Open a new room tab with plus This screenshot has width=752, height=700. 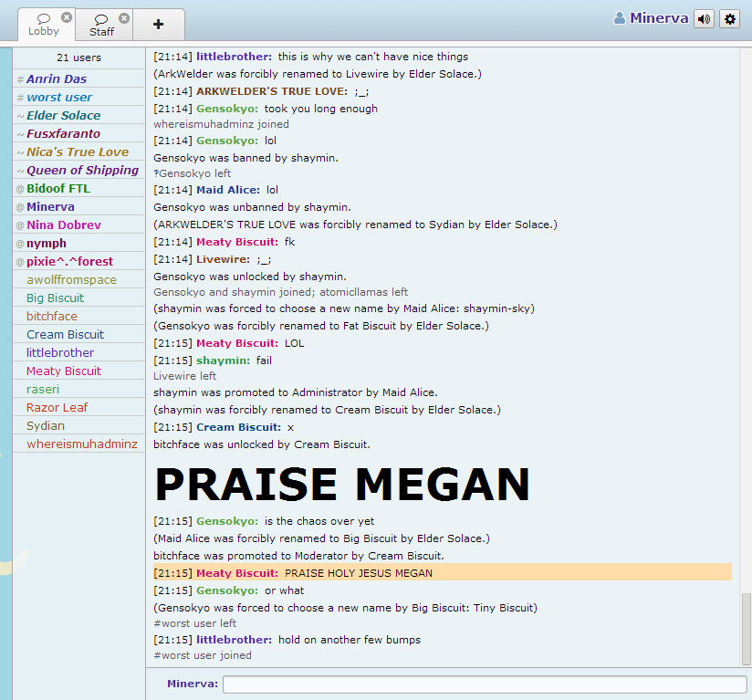tap(158, 24)
